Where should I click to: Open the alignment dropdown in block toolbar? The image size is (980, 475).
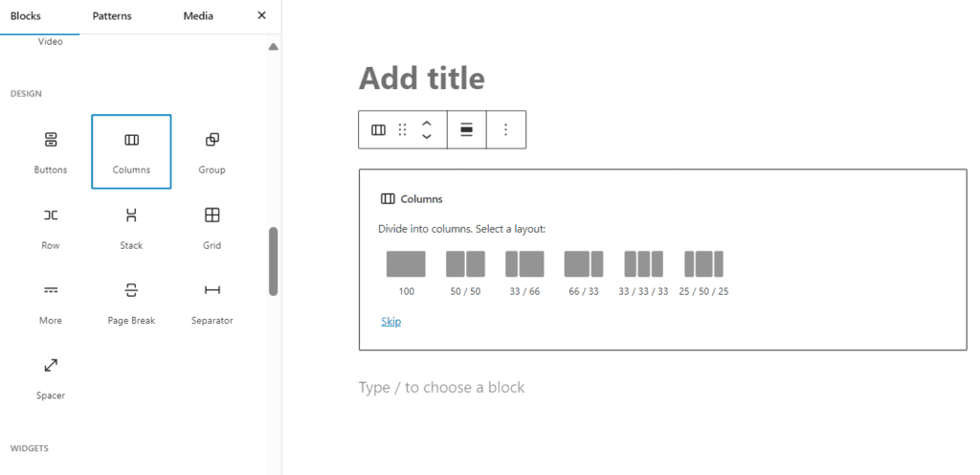[467, 130]
